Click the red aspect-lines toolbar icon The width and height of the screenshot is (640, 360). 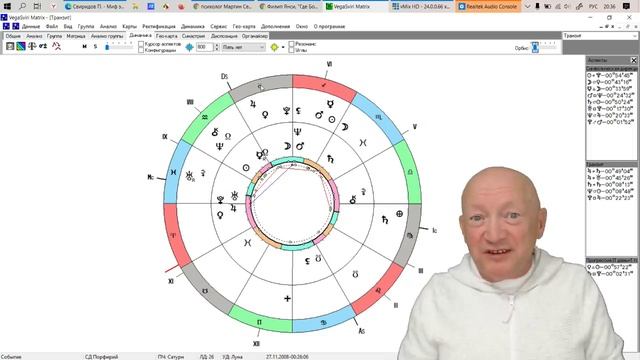56,47
